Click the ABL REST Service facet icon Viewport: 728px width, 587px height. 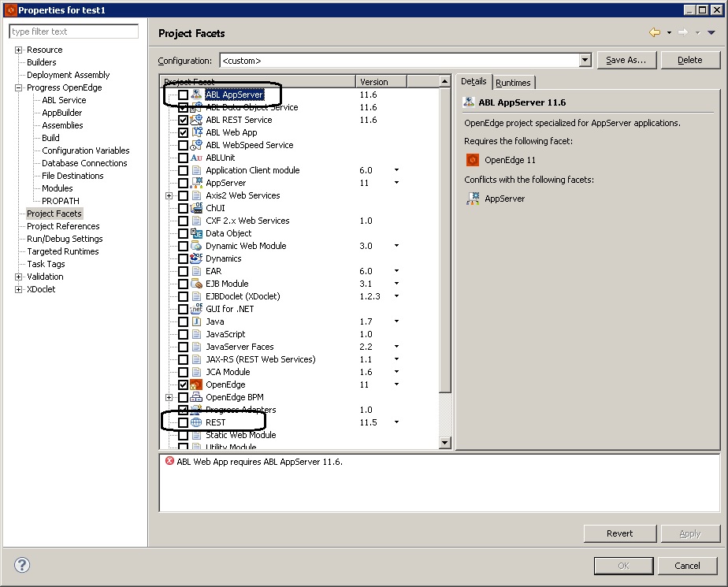pyautogui.click(x=196, y=119)
